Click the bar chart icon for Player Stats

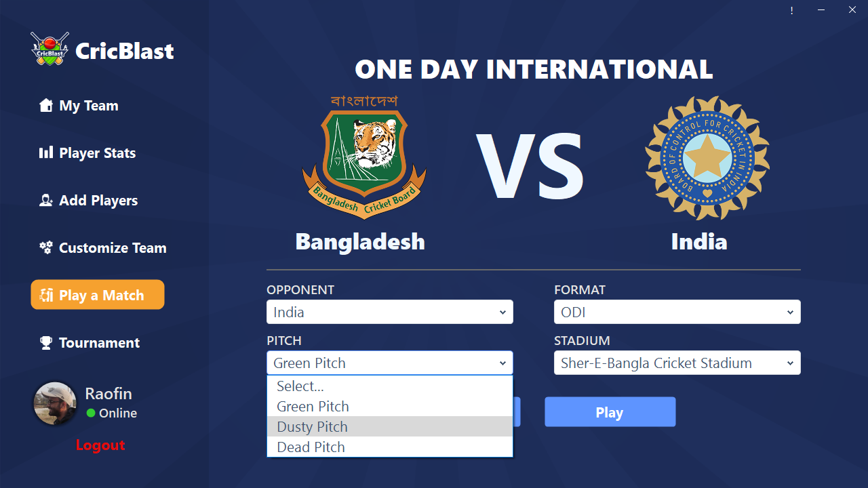tap(45, 152)
